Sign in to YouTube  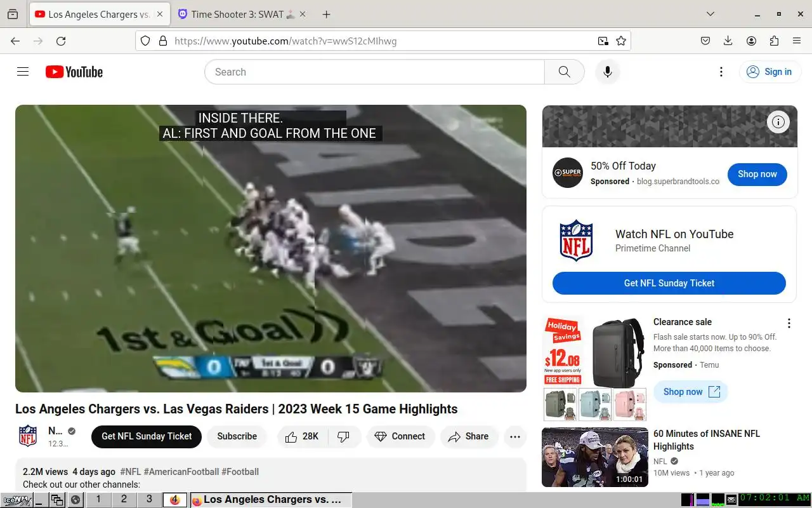[769, 72]
